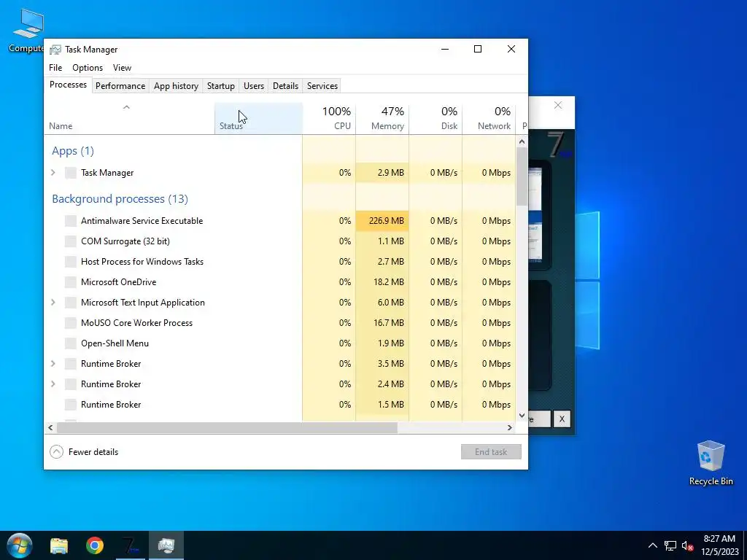The image size is (747, 560).
Task: Show hidden tray icons chevron
Action: (653, 545)
